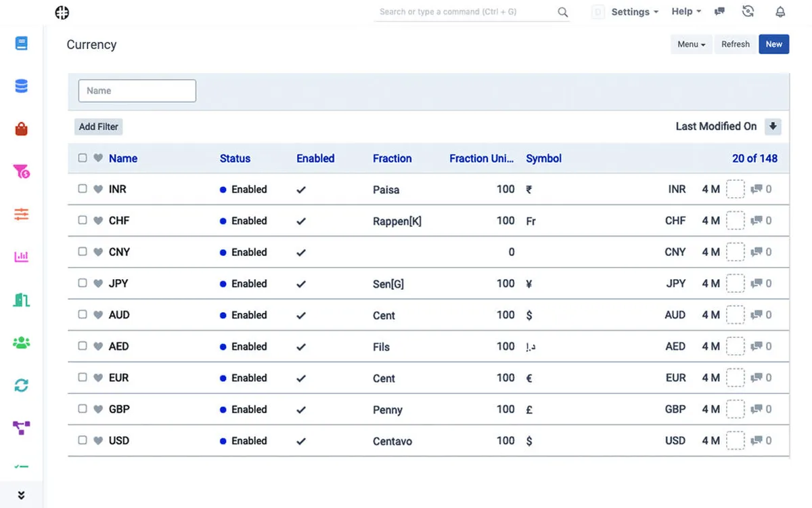Like the EUR currency heart icon
Image resolution: width=812 pixels, height=508 pixels.
tap(98, 378)
